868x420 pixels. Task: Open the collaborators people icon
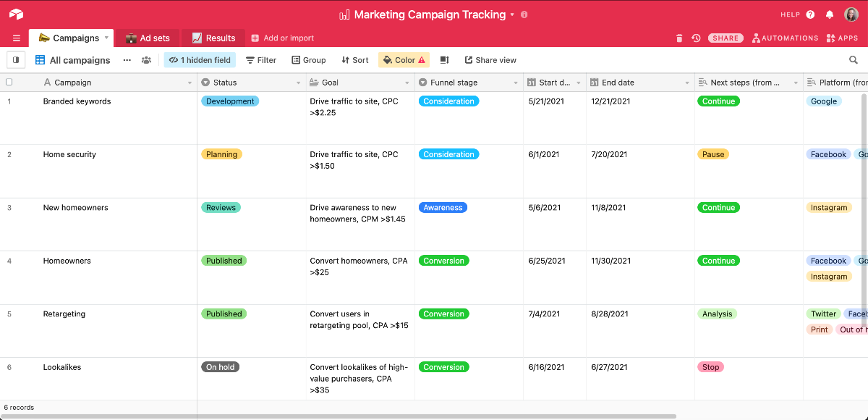147,60
